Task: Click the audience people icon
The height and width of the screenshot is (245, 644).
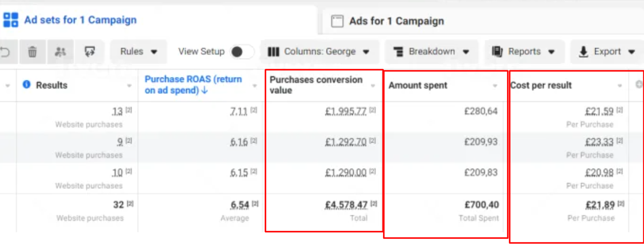Action: pyautogui.click(x=60, y=51)
